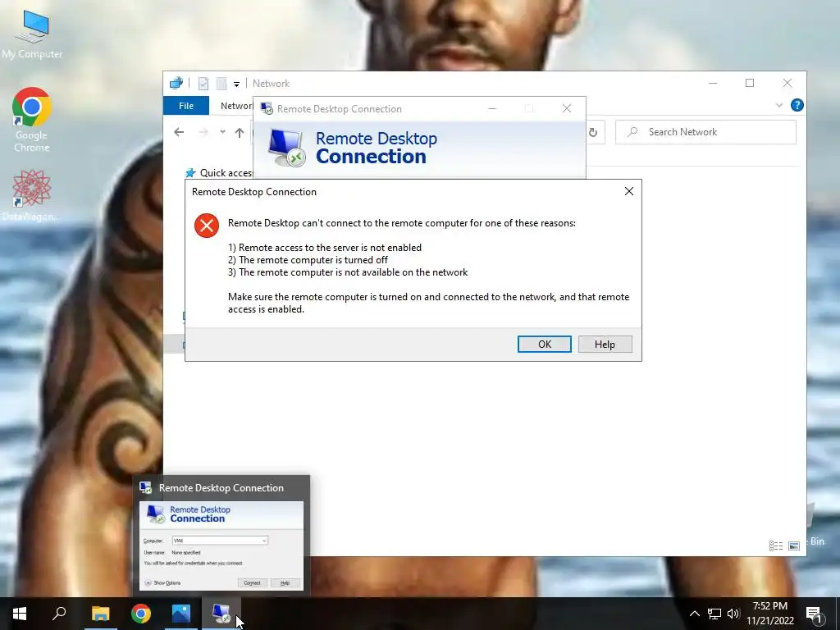Open recent locations dropdown in Network window

222,132
